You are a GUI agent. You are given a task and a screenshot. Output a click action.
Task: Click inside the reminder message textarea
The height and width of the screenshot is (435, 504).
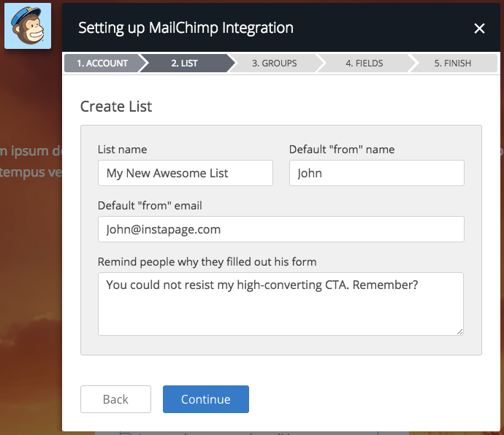point(280,304)
